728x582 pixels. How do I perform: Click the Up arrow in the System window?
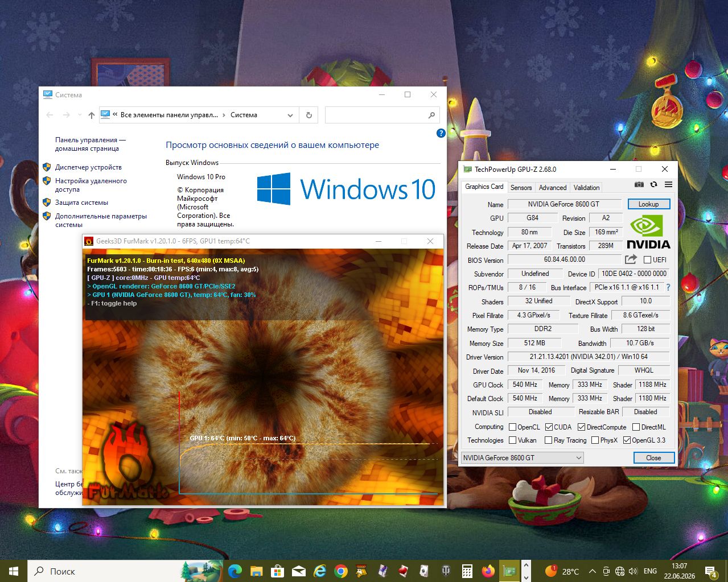pyautogui.click(x=92, y=115)
